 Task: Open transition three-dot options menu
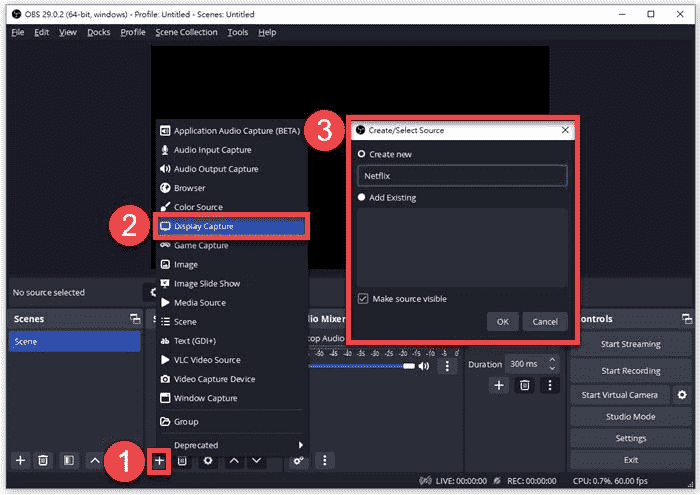click(x=549, y=385)
